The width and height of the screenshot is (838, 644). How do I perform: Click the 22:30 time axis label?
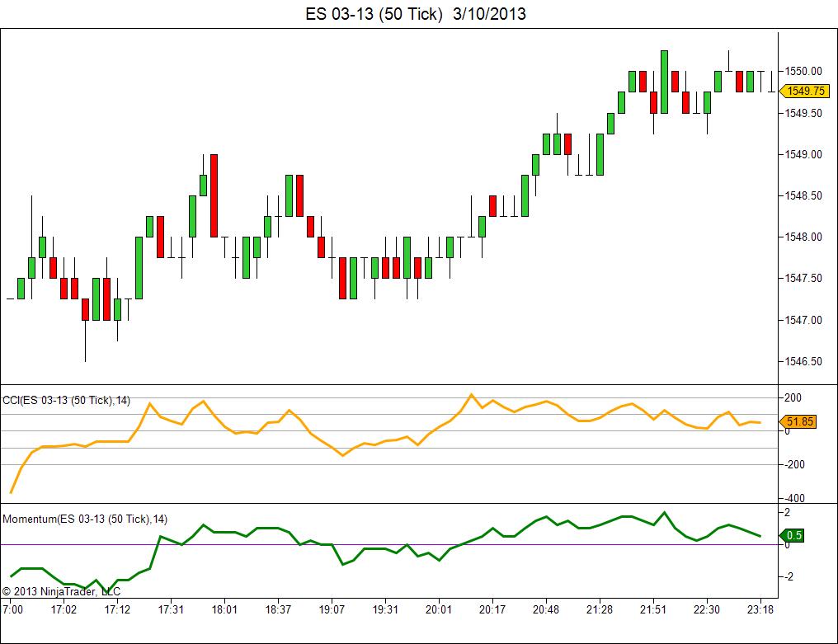point(707,610)
